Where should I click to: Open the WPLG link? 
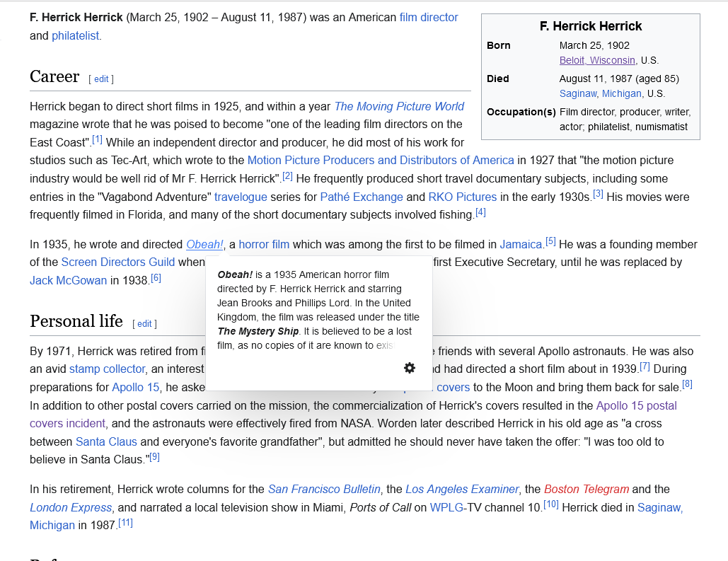pos(446,508)
